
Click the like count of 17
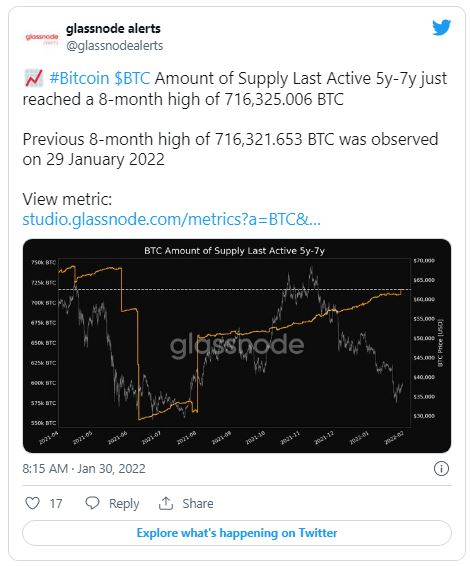point(56,504)
